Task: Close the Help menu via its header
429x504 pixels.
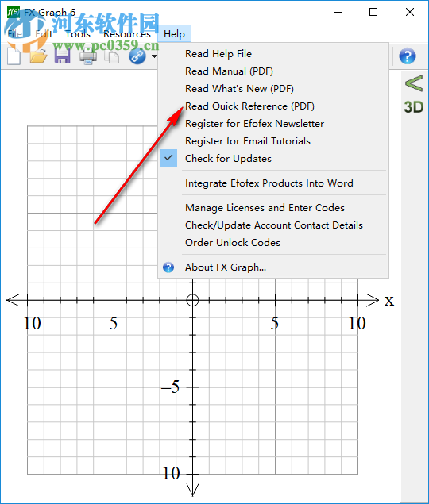Action: click(x=174, y=34)
